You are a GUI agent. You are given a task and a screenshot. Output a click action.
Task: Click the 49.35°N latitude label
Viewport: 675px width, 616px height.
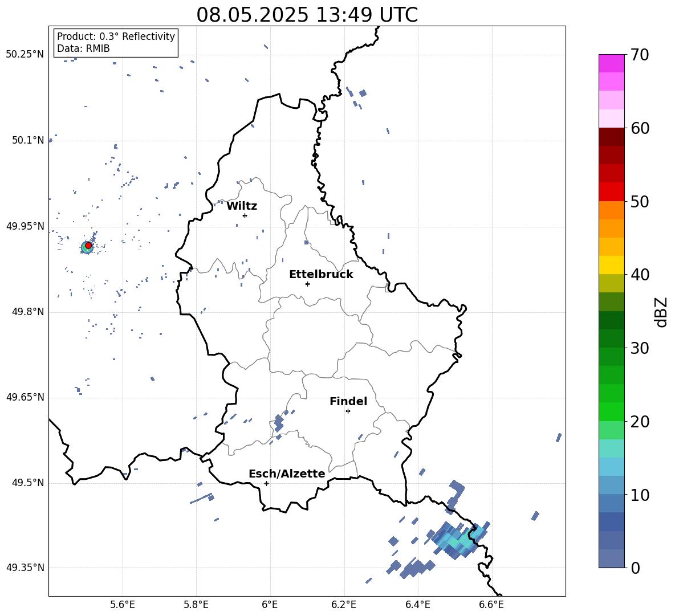[x=25, y=568]
